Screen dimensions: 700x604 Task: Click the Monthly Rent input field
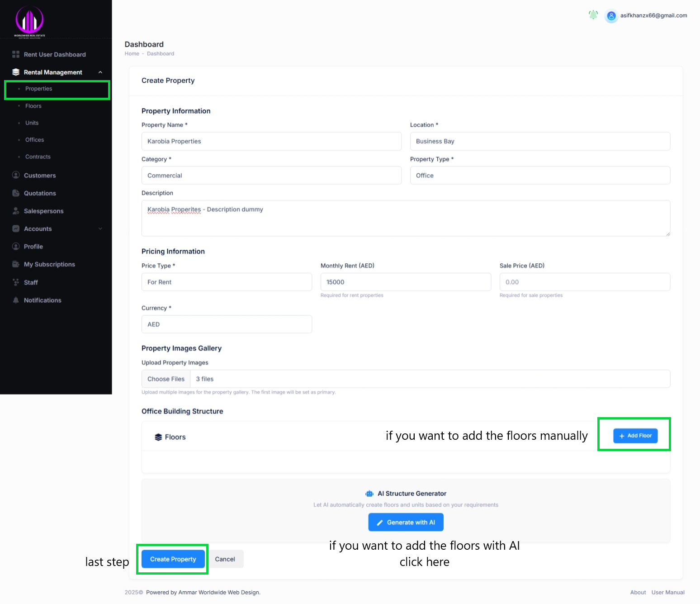click(x=406, y=282)
